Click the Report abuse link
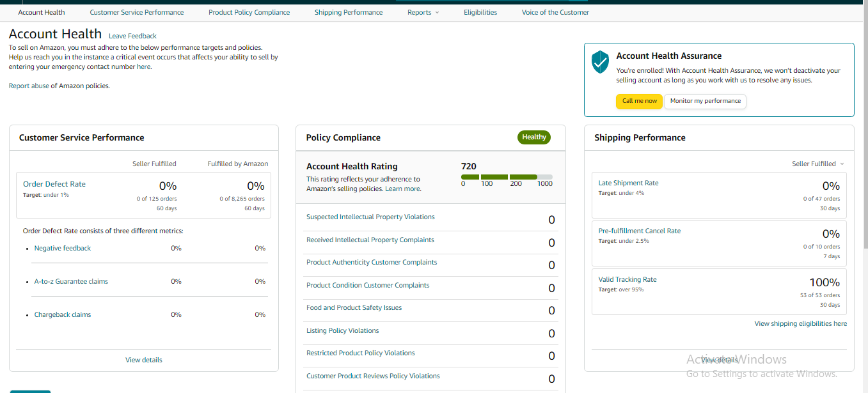The image size is (868, 393). pos(29,86)
